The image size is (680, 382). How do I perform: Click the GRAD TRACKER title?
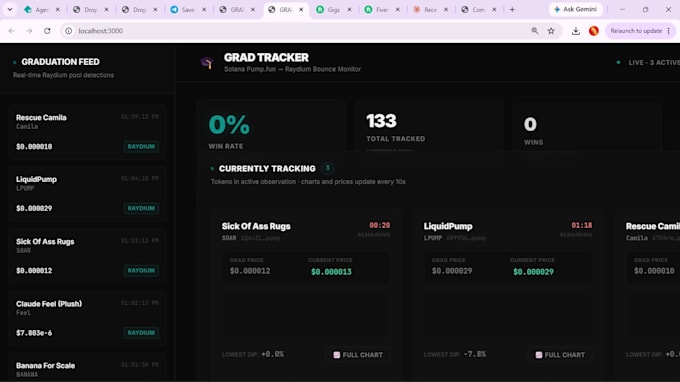point(266,57)
